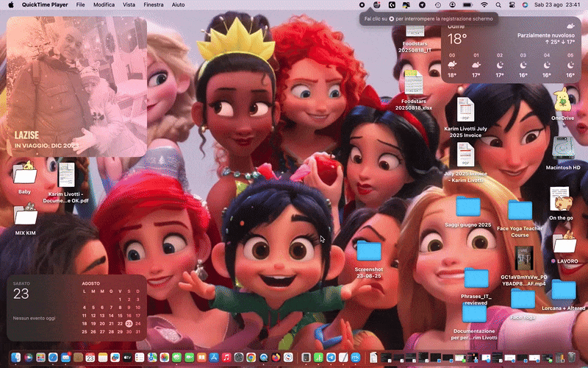588x368 pixels.
Task: Open the Vista menu
Action: (x=129, y=5)
